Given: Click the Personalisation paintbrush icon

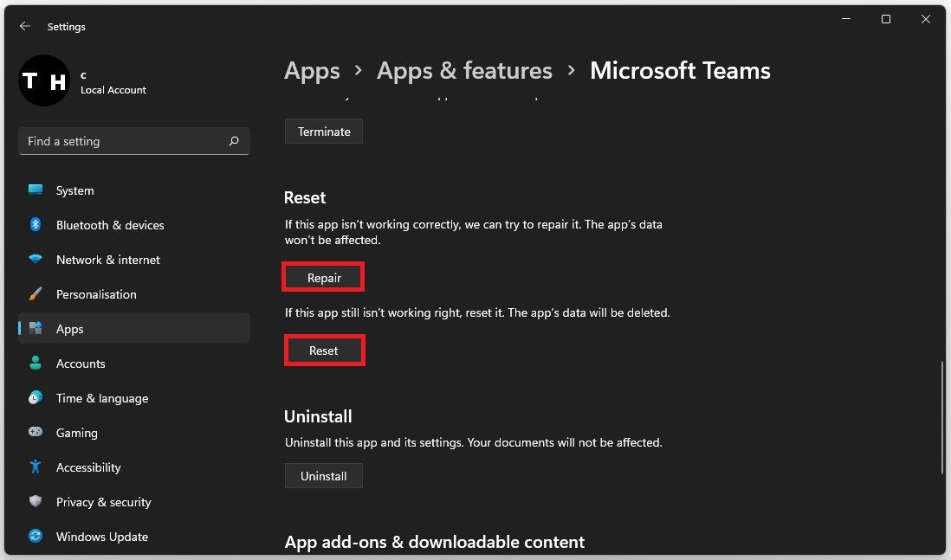Looking at the screenshot, I should tap(36, 294).
